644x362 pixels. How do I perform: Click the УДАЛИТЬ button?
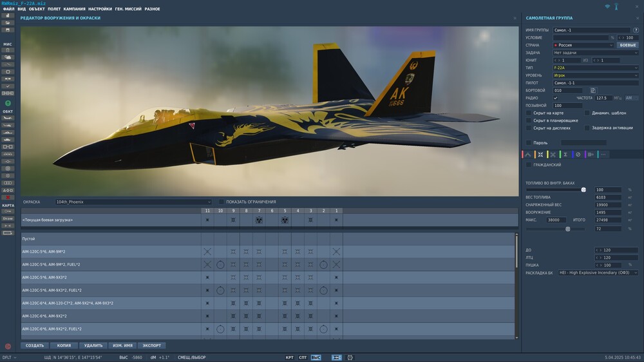pyautogui.click(x=93, y=345)
